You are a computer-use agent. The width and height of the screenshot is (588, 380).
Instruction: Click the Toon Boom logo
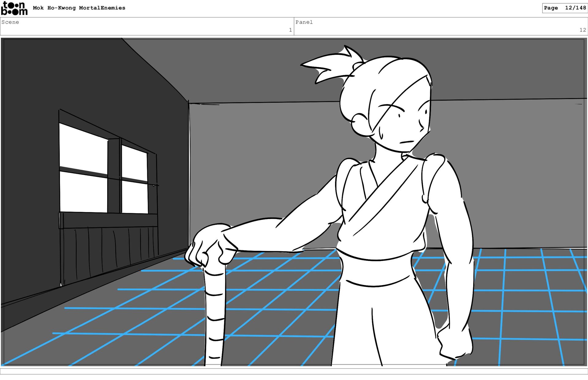(x=14, y=8)
